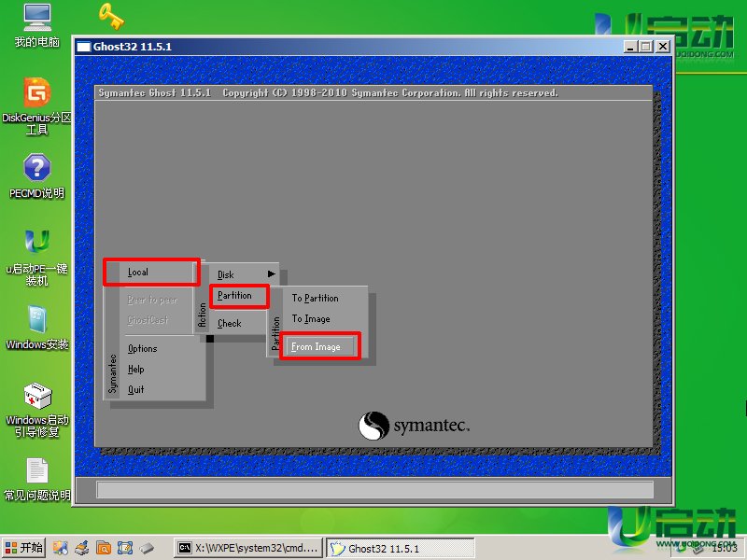Image resolution: width=747 pixels, height=560 pixels.
Task: Open Options in Ghost main menu
Action: pyautogui.click(x=143, y=349)
